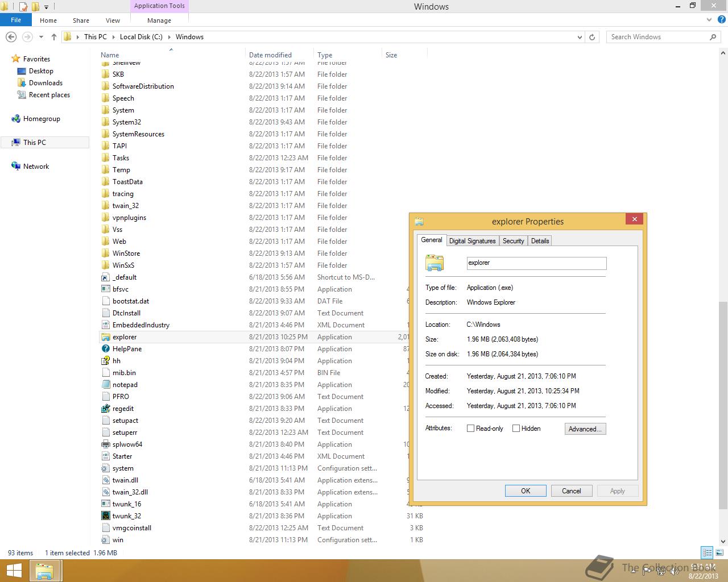
Task: Select Downloads in navigation pane
Action: (x=45, y=83)
